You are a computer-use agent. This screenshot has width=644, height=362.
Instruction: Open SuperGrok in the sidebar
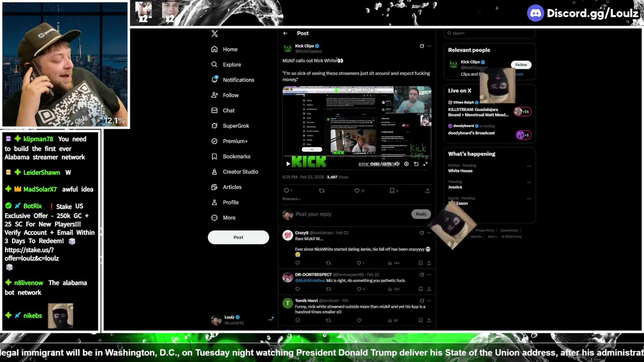click(x=230, y=126)
